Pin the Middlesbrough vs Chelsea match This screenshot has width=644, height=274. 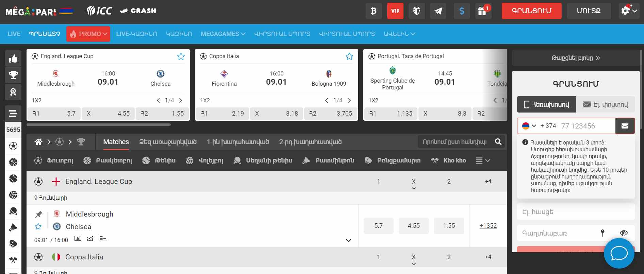click(38, 214)
